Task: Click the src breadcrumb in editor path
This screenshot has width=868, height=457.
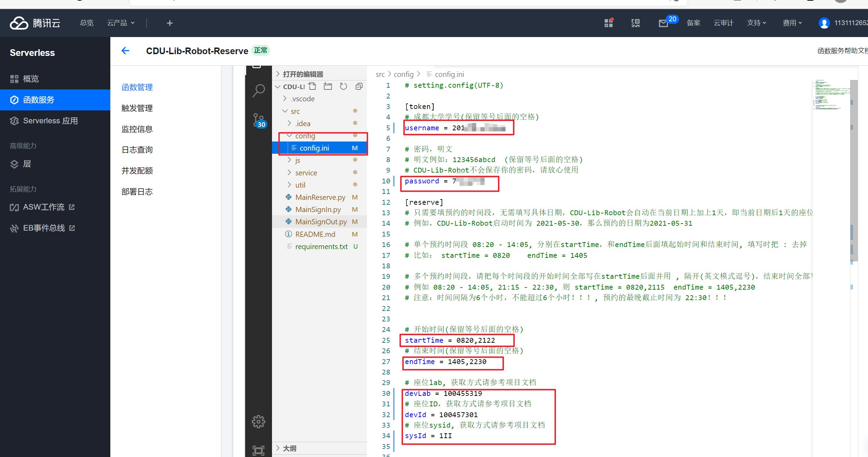Action: tap(380, 74)
